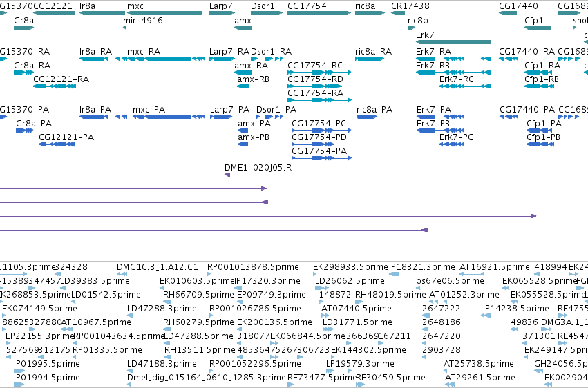Open the Larp7-RA transcript label
The image size is (588, 388).
[x=229, y=51]
